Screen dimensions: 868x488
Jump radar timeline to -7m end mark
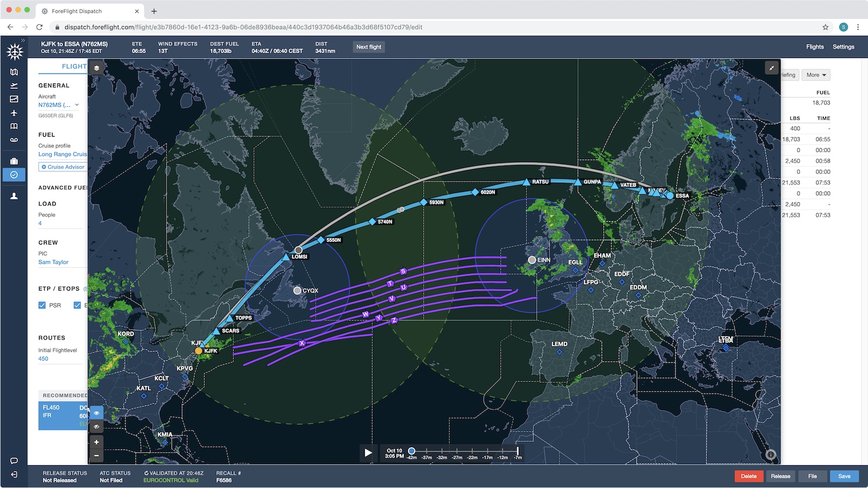click(x=518, y=451)
